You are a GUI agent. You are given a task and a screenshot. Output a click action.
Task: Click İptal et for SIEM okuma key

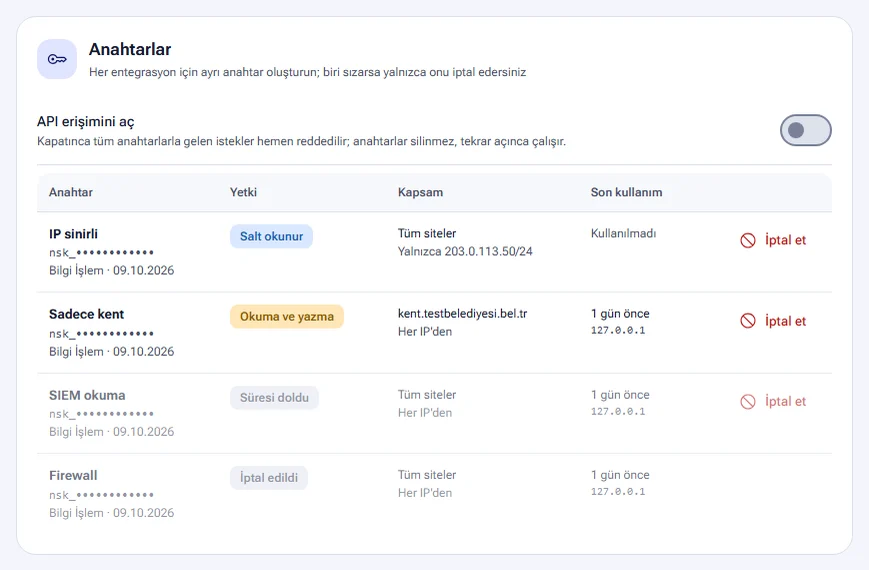[x=773, y=401]
